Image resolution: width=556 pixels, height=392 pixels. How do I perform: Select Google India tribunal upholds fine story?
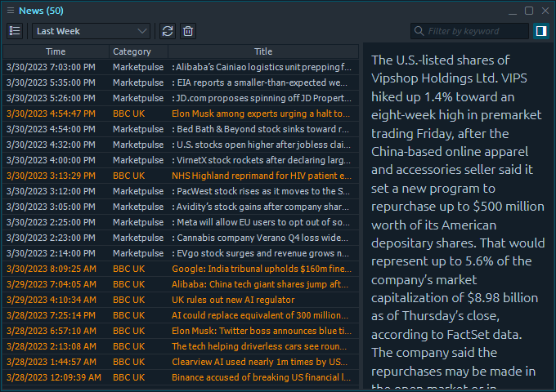(264, 269)
